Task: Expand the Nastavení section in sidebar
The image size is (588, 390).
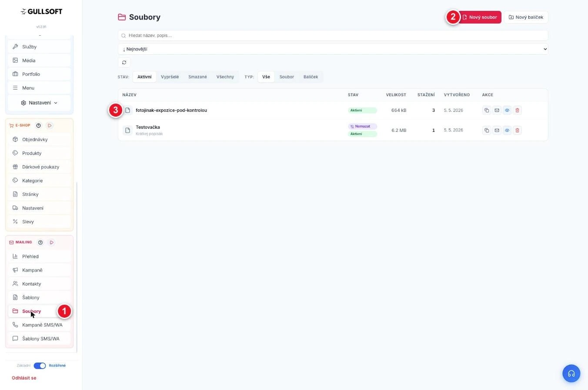Action: click(x=39, y=103)
